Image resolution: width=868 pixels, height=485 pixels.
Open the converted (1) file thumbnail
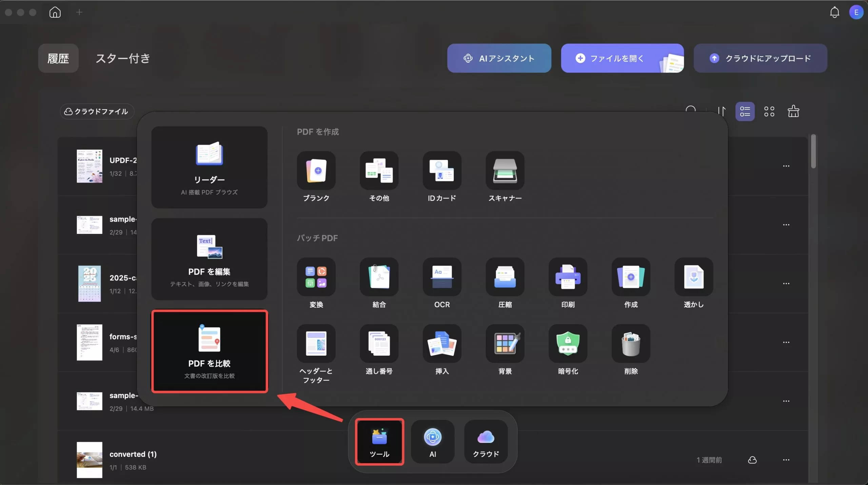coord(89,460)
